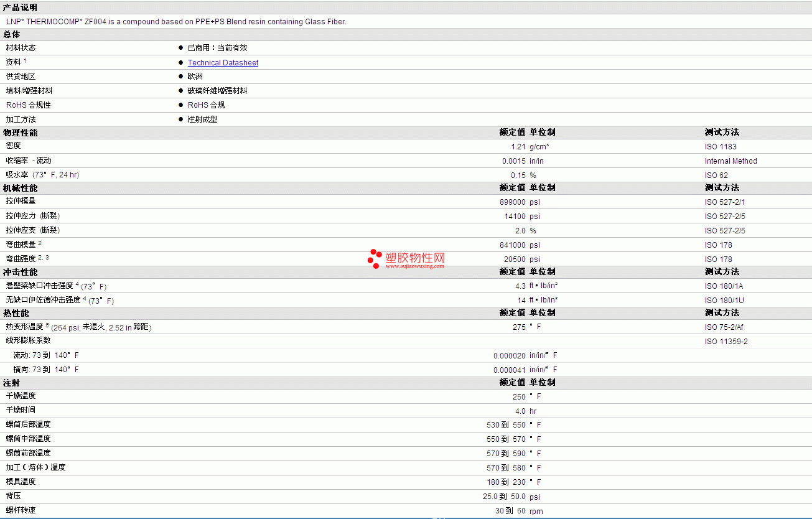Select the flexural strength value 20500
The width and height of the screenshot is (812, 519).
click(x=515, y=259)
